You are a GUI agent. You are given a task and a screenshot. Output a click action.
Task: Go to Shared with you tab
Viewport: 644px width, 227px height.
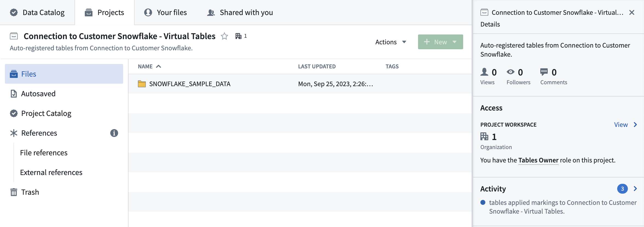[240, 12]
